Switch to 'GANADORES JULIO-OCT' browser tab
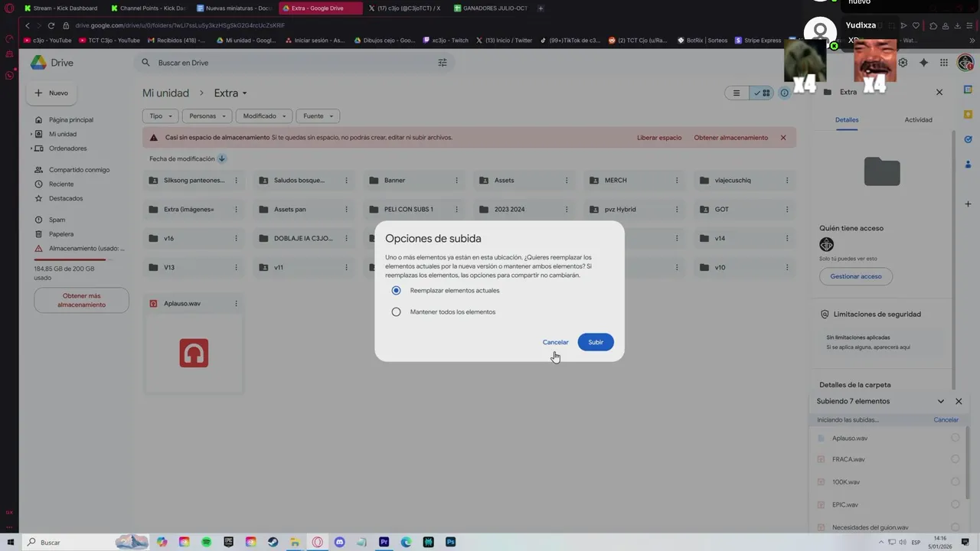 (x=492, y=8)
